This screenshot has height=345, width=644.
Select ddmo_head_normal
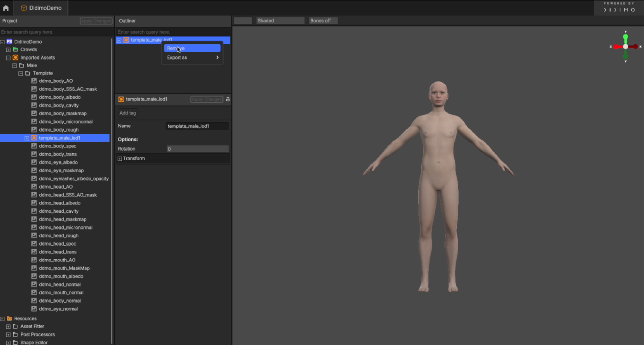point(60,284)
